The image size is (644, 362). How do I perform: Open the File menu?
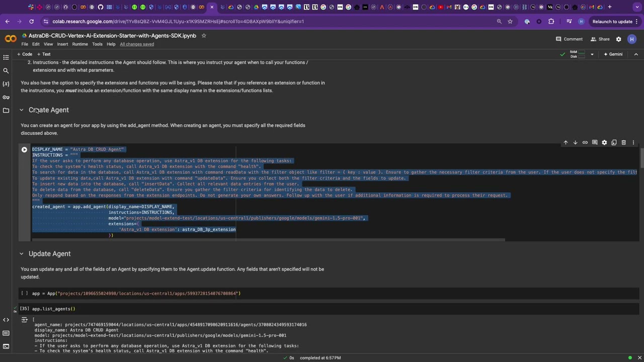(24, 44)
